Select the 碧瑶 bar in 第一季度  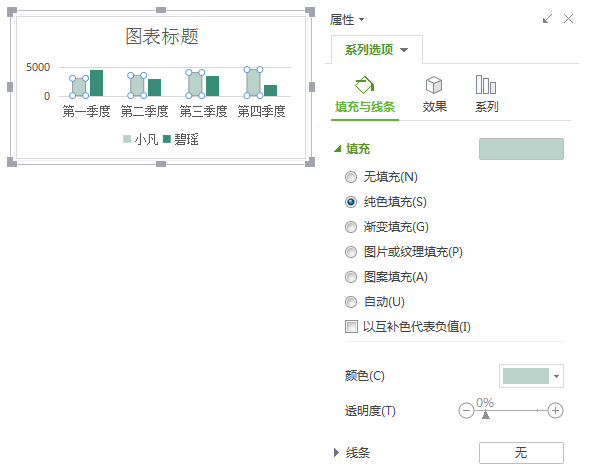(96, 83)
